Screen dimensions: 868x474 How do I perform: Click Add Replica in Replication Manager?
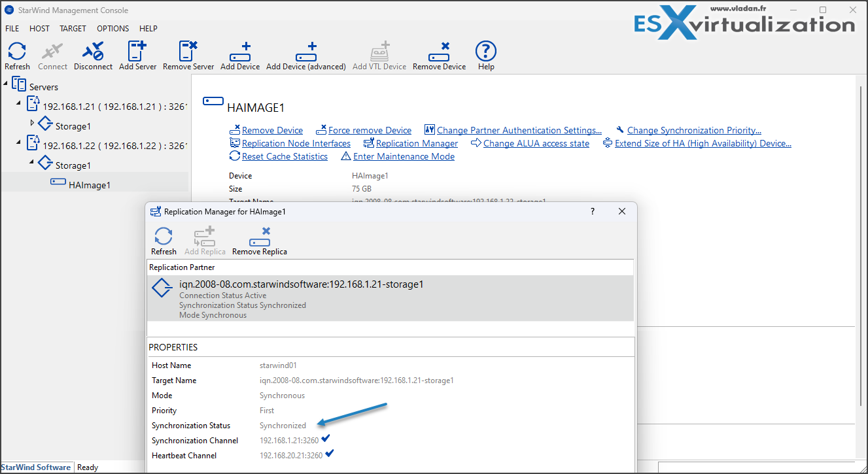click(205, 236)
